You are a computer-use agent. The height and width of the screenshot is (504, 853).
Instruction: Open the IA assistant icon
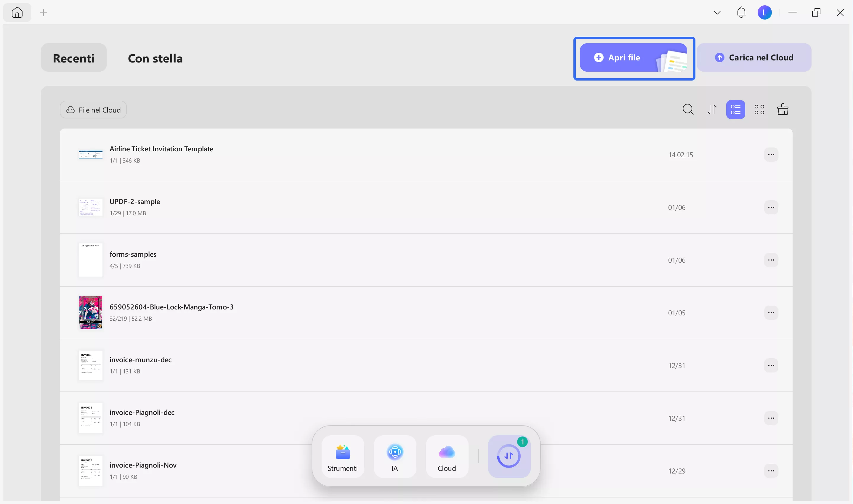(395, 456)
